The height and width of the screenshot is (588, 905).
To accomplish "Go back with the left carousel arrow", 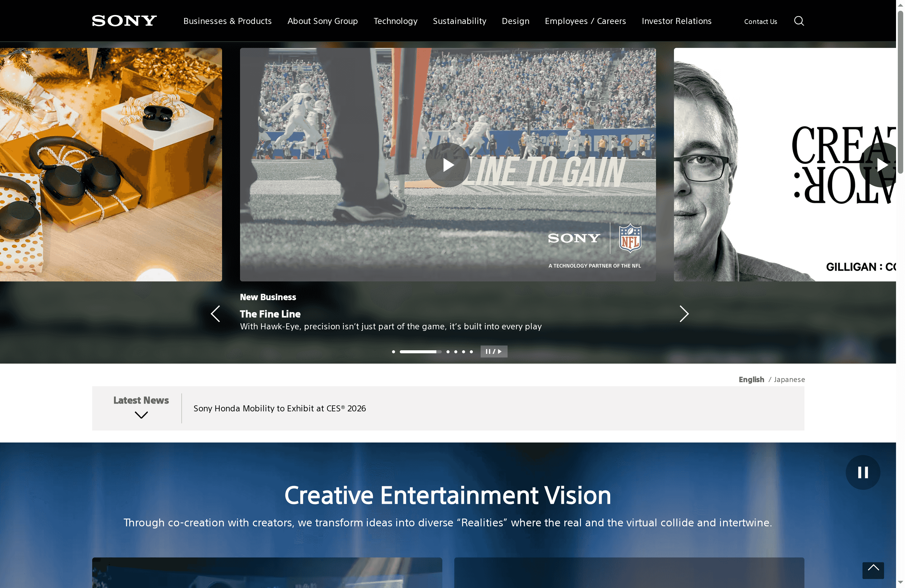I will [x=215, y=314].
